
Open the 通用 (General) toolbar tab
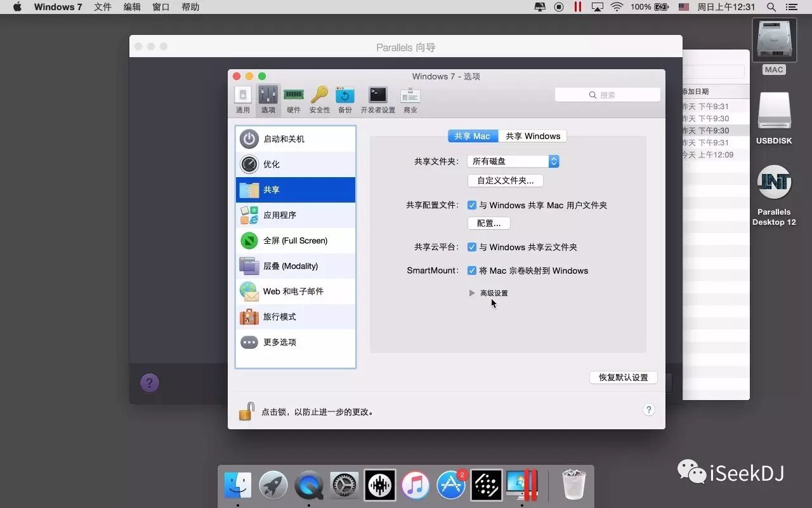point(243,100)
